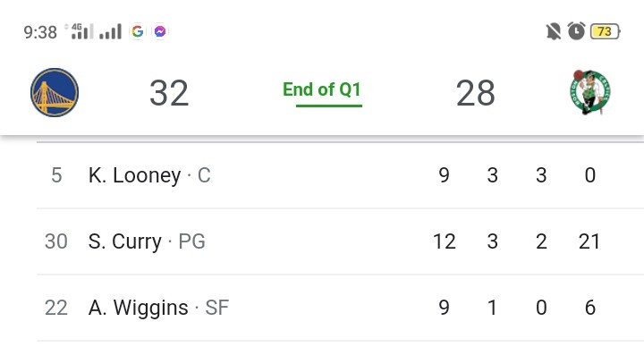Tap the battery level indicator

pos(605,31)
